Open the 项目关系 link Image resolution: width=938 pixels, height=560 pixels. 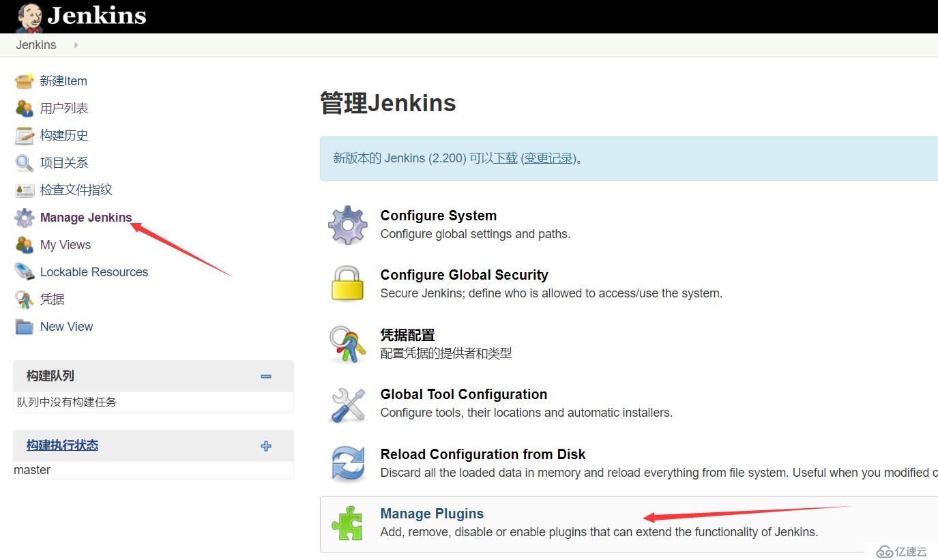pos(64,163)
